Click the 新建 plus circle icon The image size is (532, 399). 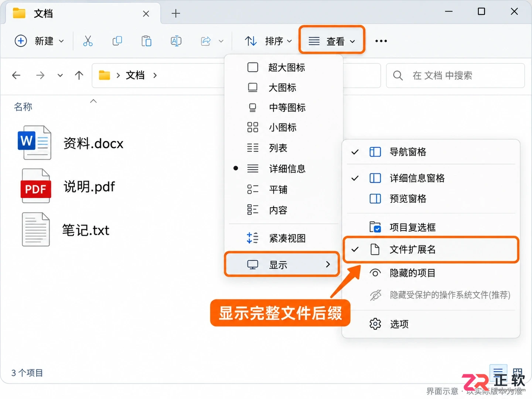click(x=21, y=41)
